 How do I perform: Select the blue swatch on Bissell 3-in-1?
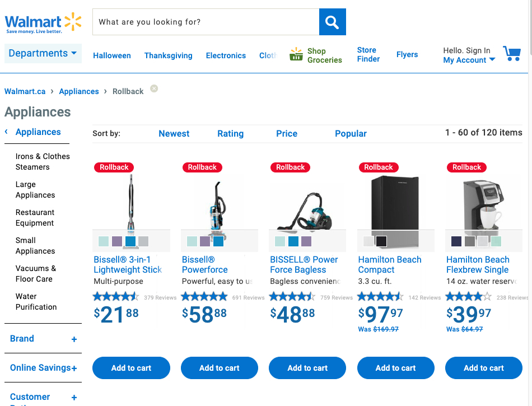tap(130, 241)
